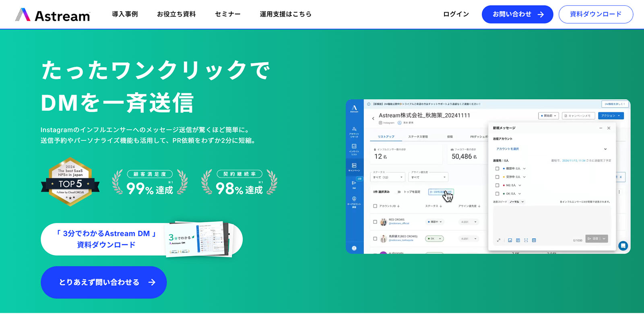Click the template document icon in the message toolbar
This screenshot has height=314, width=644.
[518, 240]
